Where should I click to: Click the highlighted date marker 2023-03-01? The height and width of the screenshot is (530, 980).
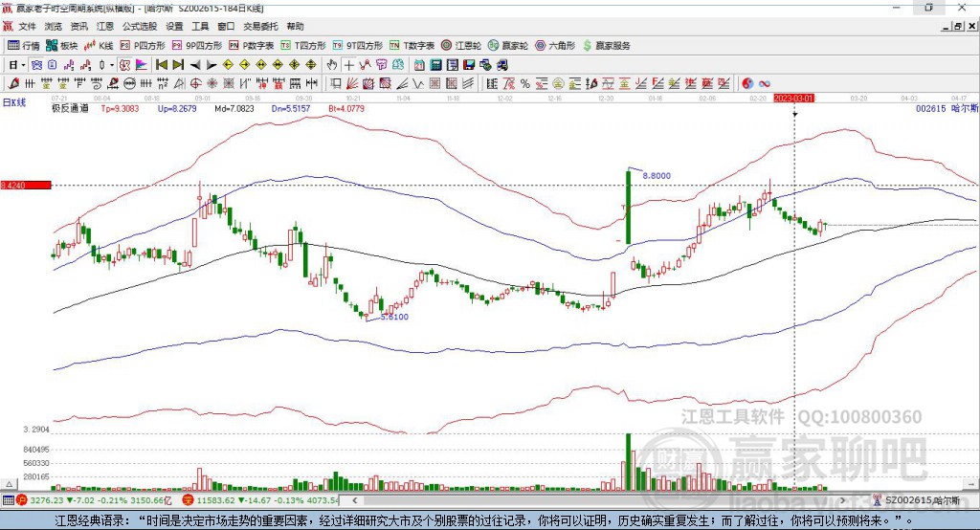pos(793,99)
